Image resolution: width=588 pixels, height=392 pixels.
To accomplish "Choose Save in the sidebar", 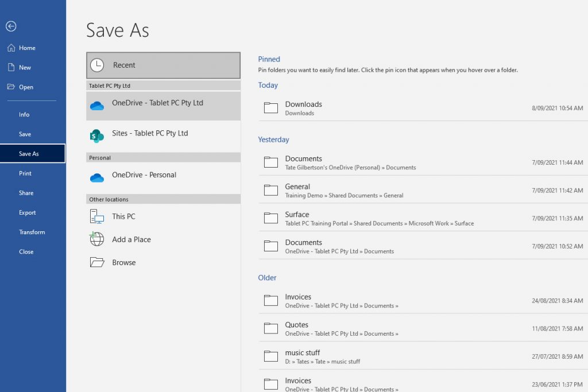I will point(25,134).
